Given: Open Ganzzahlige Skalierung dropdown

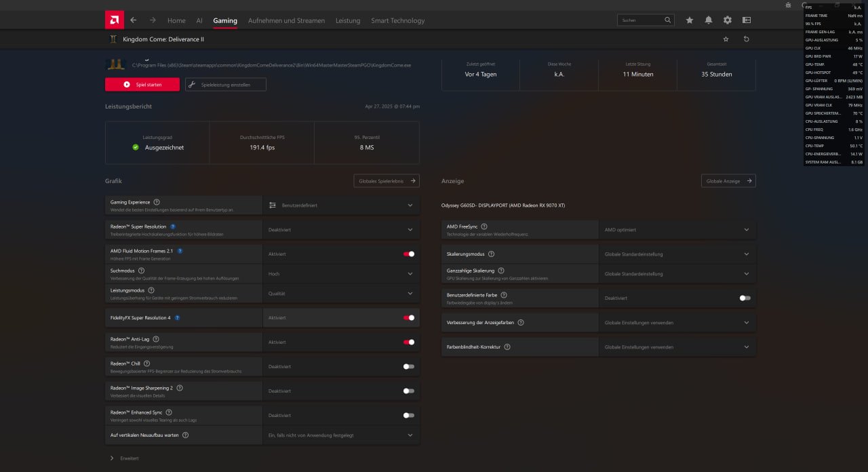Looking at the screenshot, I should (x=677, y=274).
